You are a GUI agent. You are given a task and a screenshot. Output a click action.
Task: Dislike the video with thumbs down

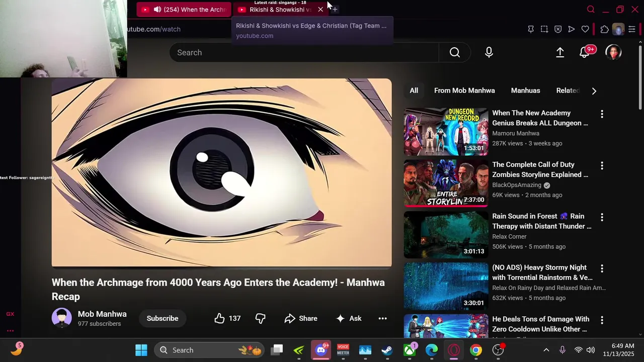260,318
